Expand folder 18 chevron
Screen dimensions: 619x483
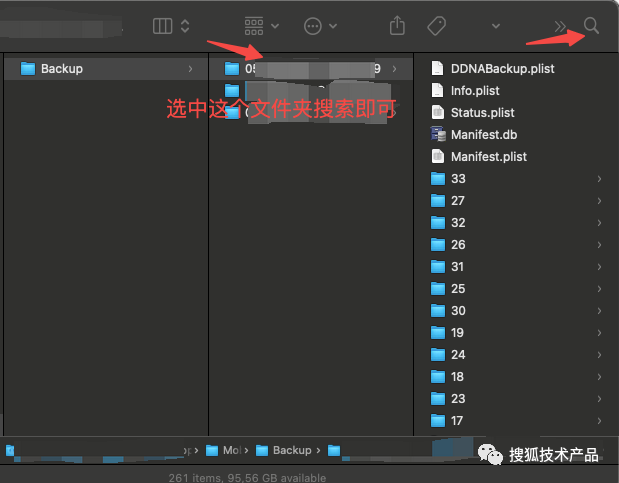point(599,377)
